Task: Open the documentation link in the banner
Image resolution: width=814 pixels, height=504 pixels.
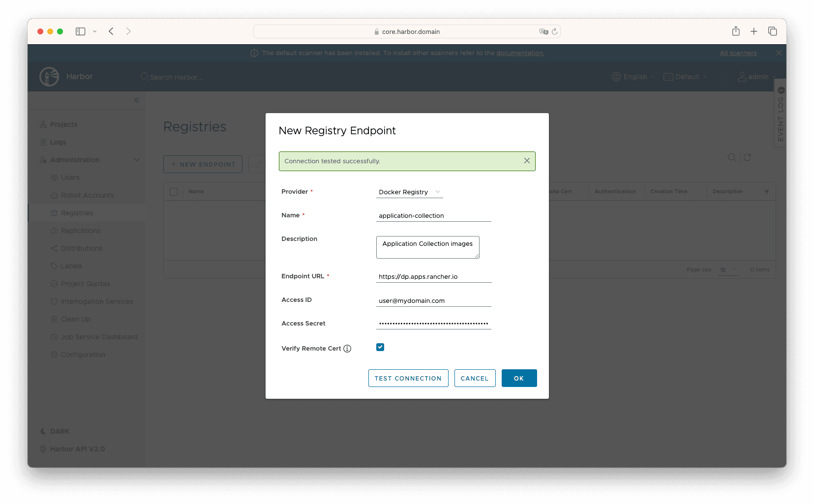Action: 520,53
